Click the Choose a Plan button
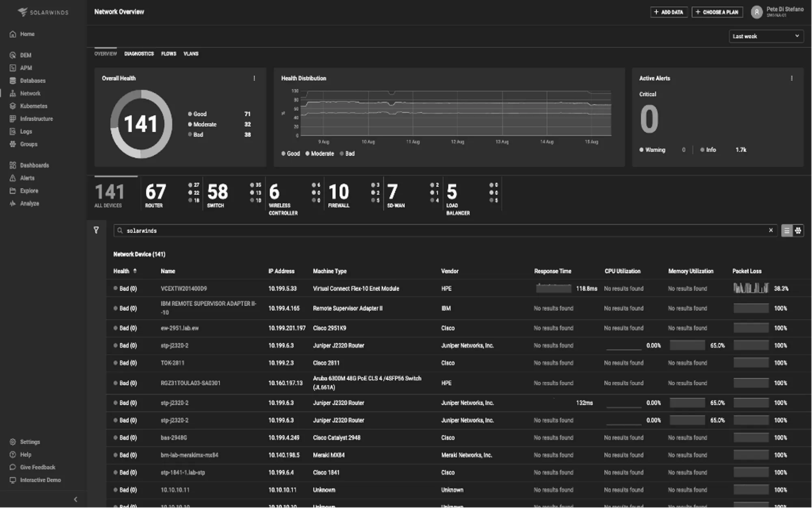The height and width of the screenshot is (508, 812). pos(717,12)
